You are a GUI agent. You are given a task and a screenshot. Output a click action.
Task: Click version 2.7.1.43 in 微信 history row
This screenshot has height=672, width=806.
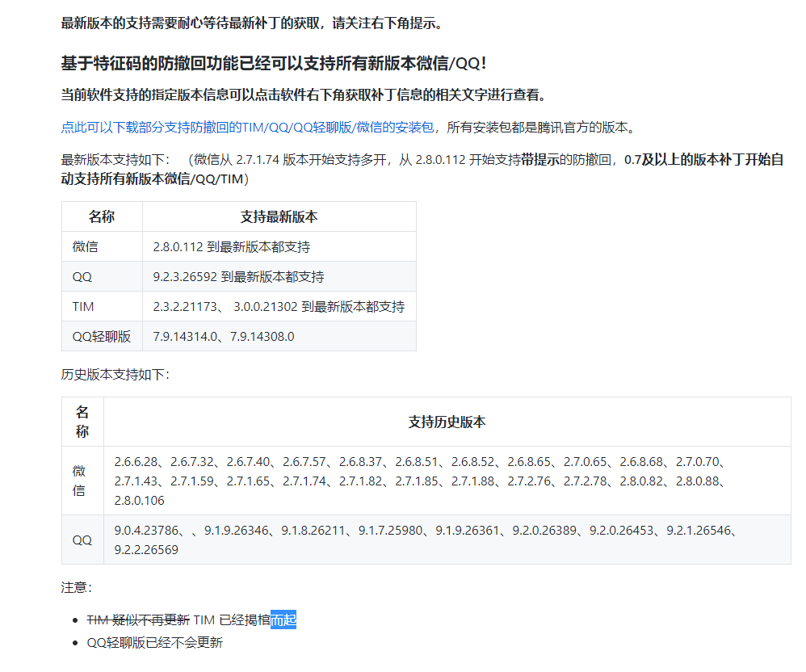(x=136, y=481)
